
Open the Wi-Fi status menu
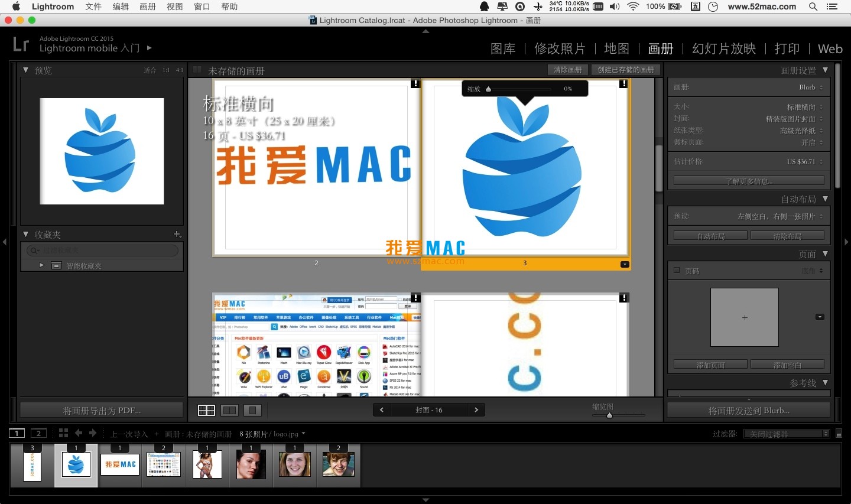pyautogui.click(x=633, y=6)
